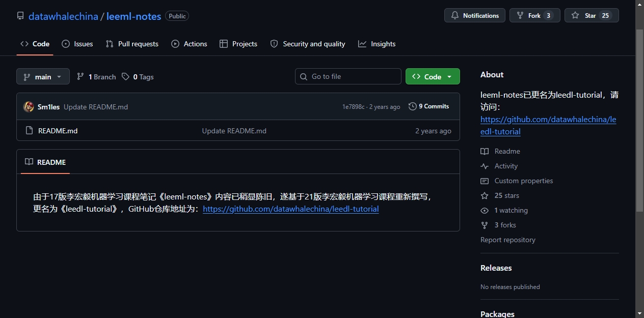Open the Projects tab

pyautogui.click(x=238, y=44)
